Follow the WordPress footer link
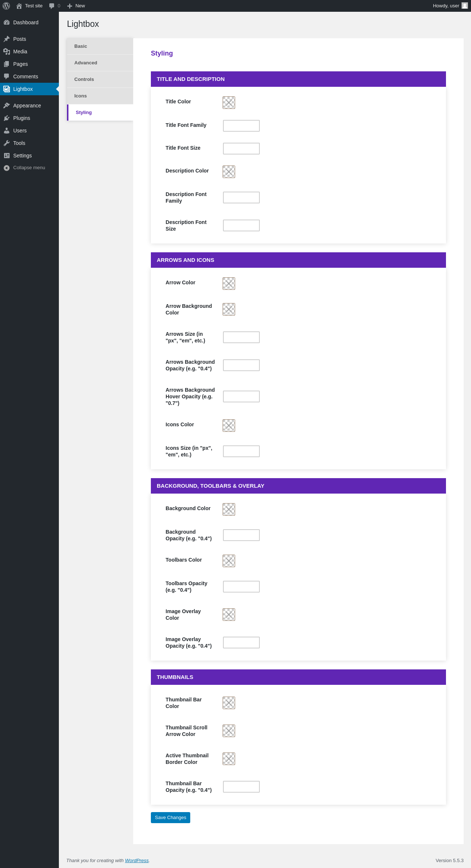Image resolution: width=471 pixels, height=868 pixels. (x=137, y=861)
